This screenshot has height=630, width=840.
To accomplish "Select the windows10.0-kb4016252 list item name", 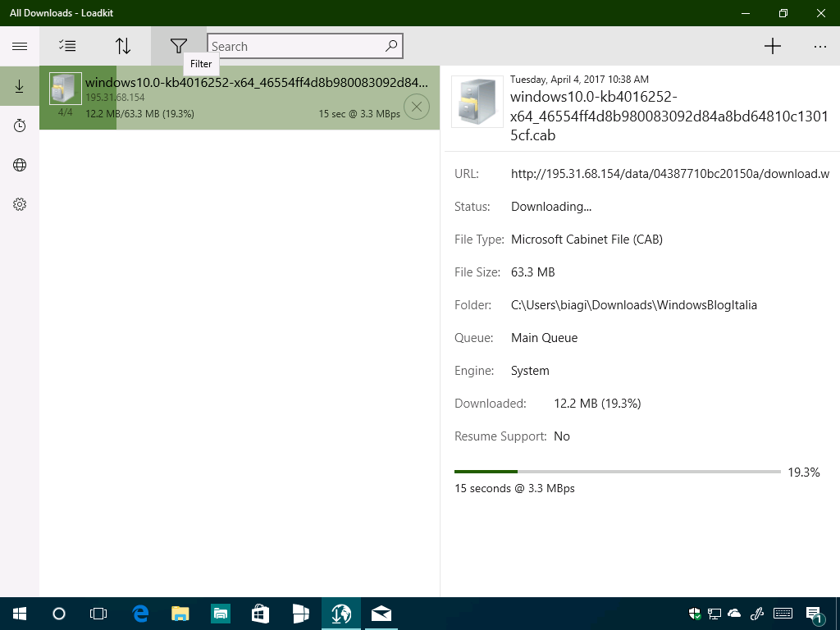I will click(x=257, y=82).
